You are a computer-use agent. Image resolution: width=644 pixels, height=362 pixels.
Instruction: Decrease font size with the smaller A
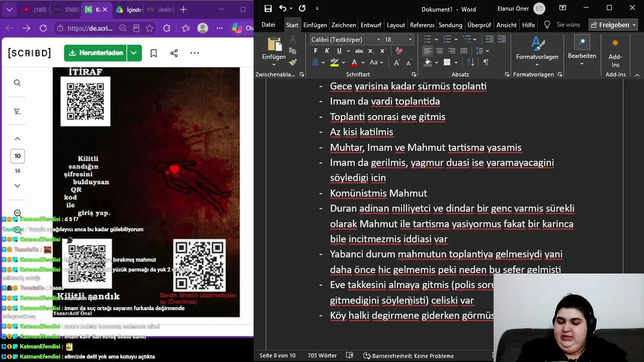409,63
